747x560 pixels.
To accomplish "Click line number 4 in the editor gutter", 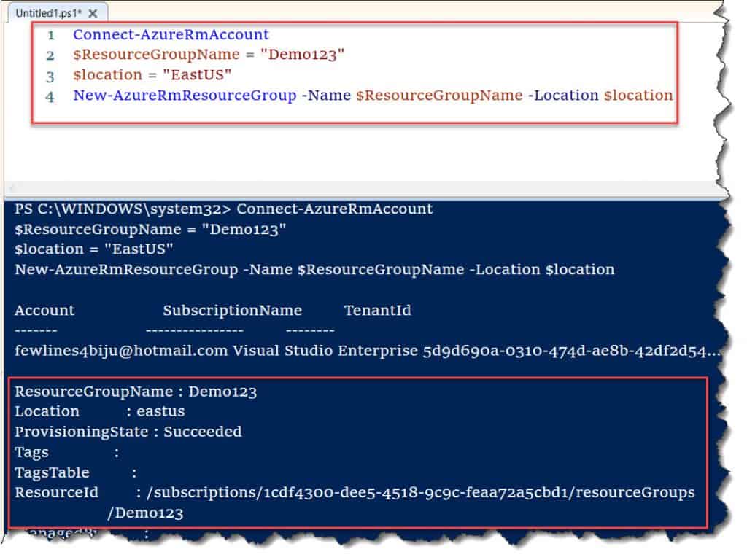I will pyautogui.click(x=50, y=95).
